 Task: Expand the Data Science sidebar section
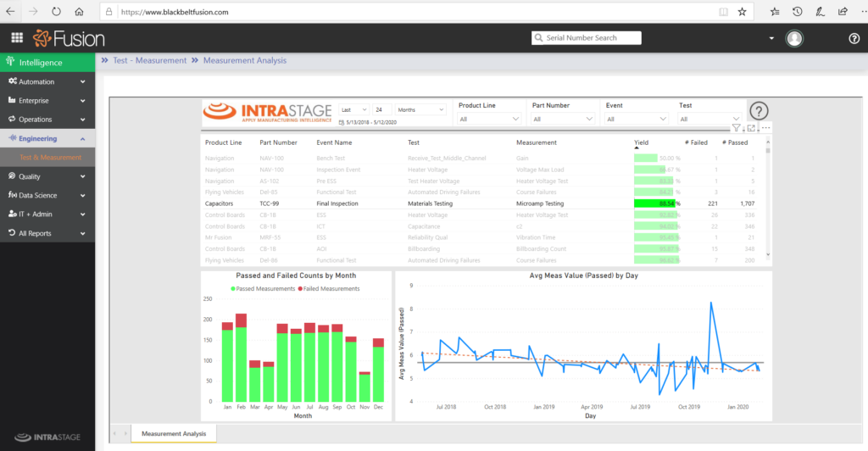point(47,195)
